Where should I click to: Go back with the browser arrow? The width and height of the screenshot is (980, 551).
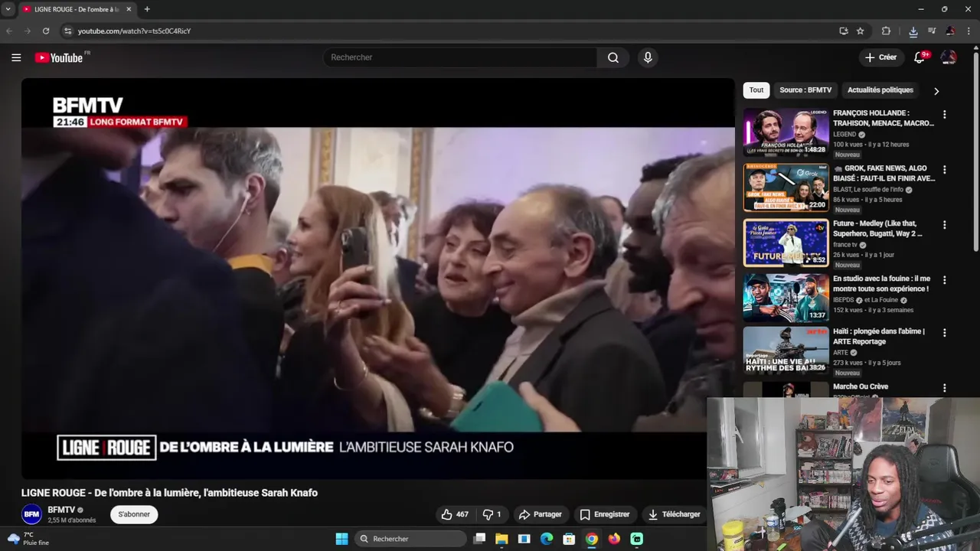pyautogui.click(x=9, y=31)
